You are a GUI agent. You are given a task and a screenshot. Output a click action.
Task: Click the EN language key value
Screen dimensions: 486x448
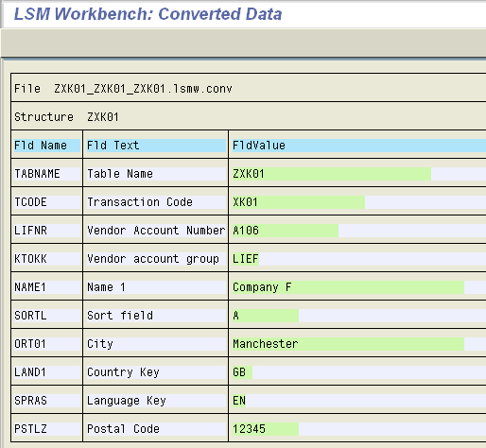[x=239, y=401]
